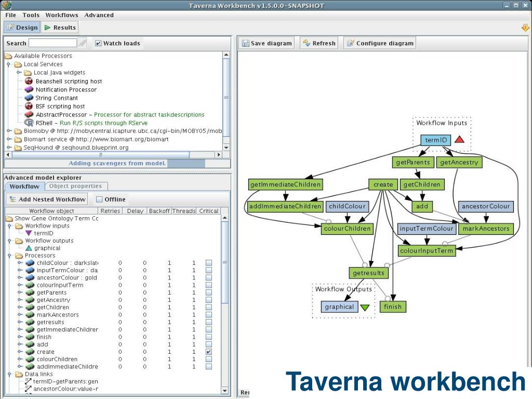Click the ancestorColour processor icon in tree

[x=30, y=278]
